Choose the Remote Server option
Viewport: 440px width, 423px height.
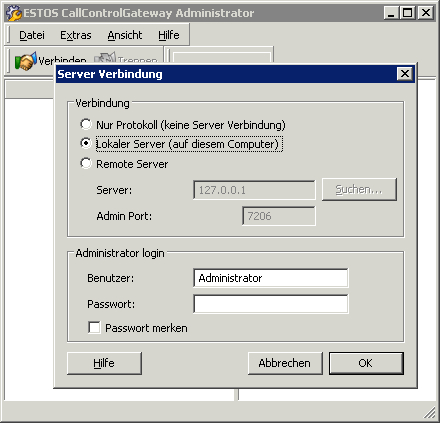tap(86, 163)
